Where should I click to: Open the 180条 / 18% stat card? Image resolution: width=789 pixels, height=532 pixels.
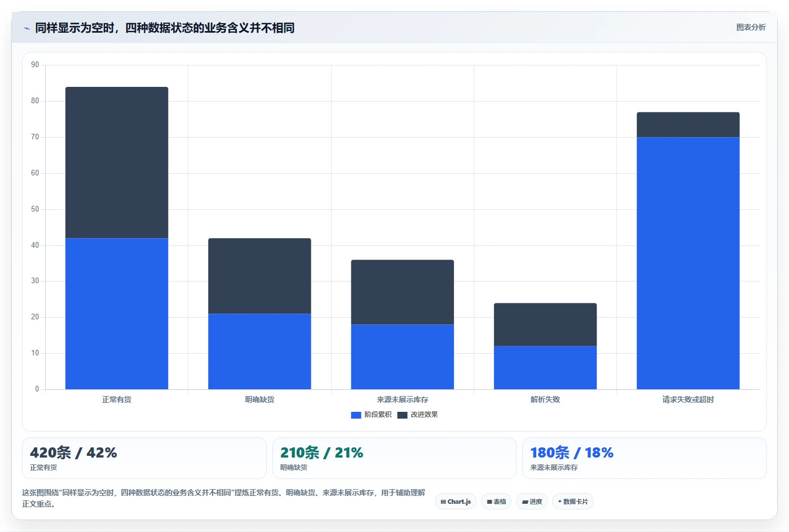tap(644, 458)
